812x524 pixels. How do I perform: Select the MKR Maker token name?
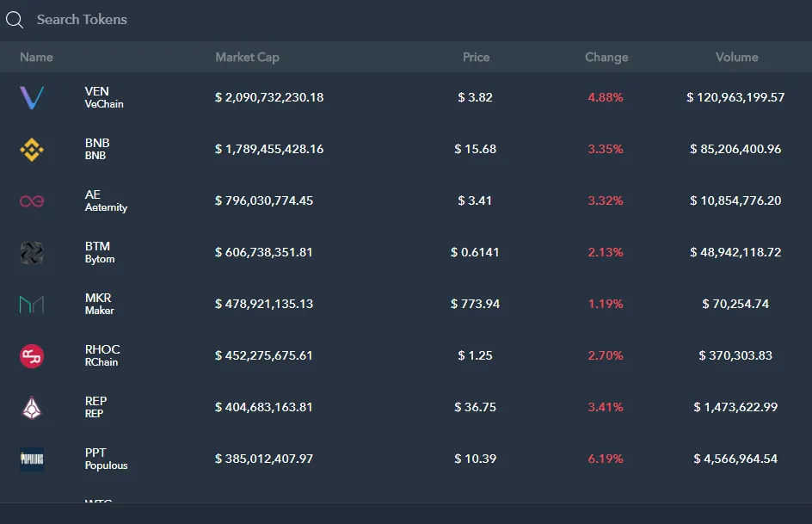(x=100, y=304)
